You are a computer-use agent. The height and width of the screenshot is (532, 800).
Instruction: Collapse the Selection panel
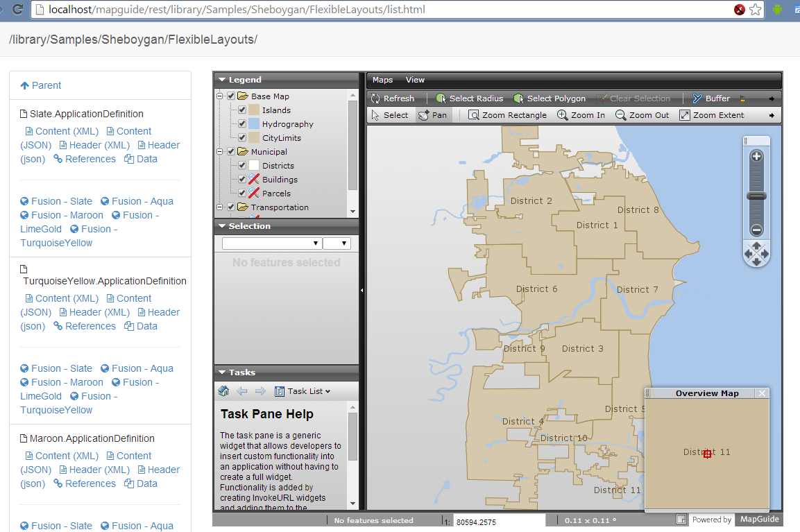coord(223,225)
